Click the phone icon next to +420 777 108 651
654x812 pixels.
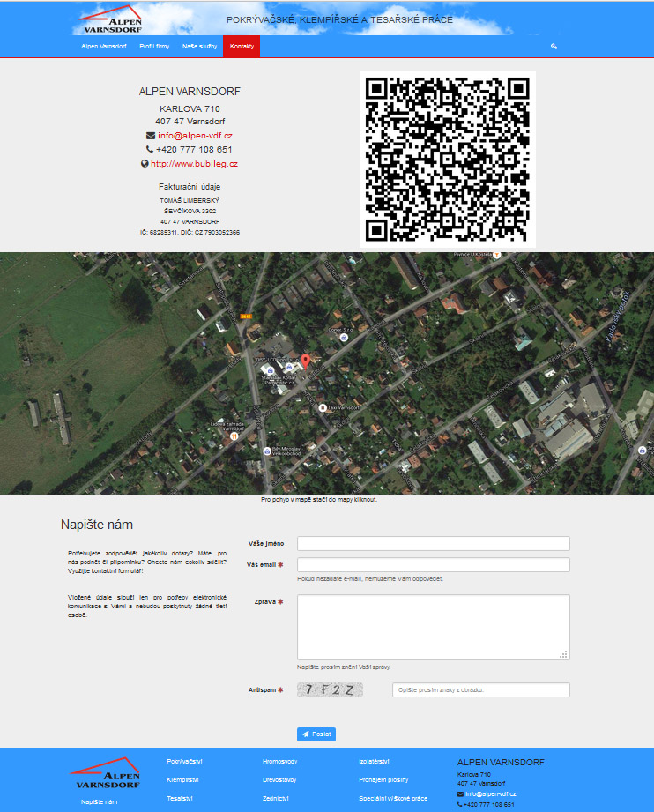[150, 149]
